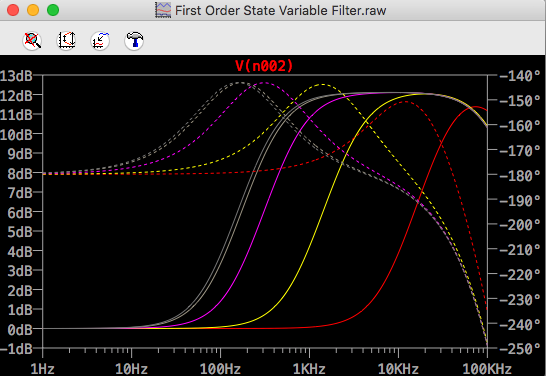Click the 10KHz frequency axis label
This screenshot has height=376, width=546.
coord(398,369)
